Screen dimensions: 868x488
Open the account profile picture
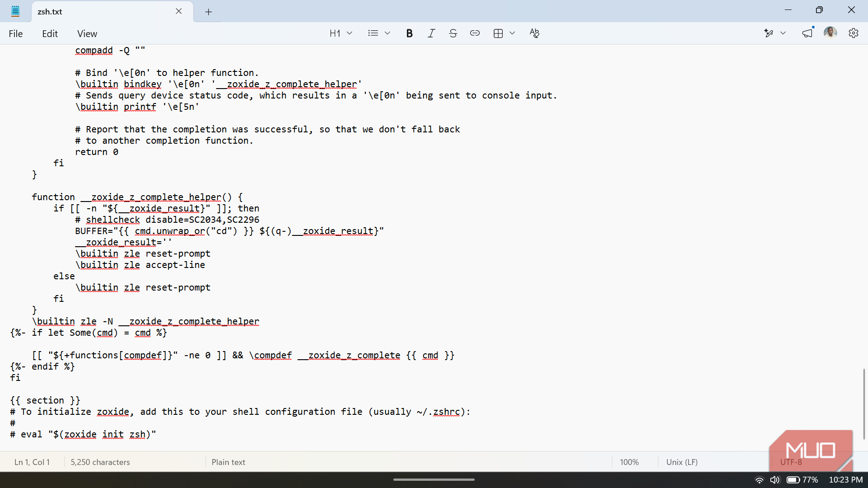point(830,33)
